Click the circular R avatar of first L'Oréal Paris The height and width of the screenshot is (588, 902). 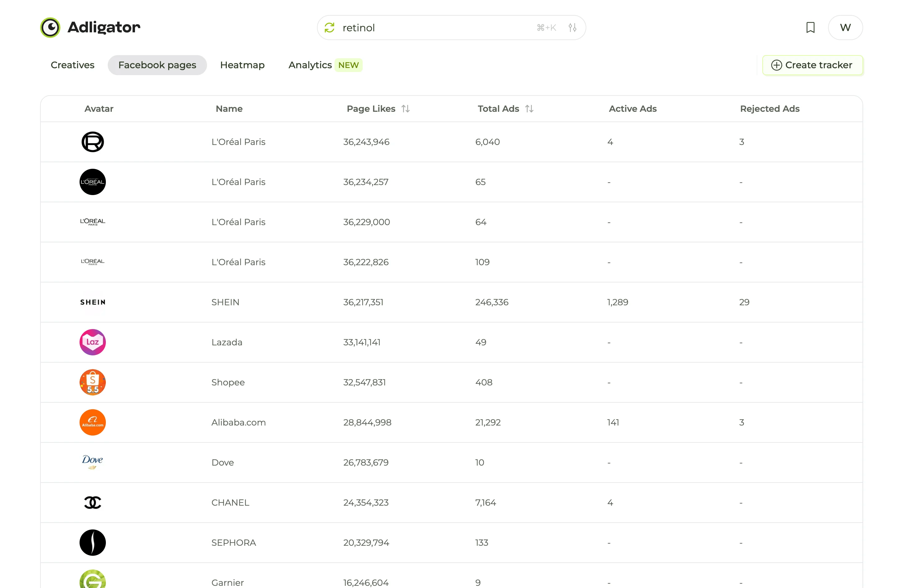(x=92, y=142)
